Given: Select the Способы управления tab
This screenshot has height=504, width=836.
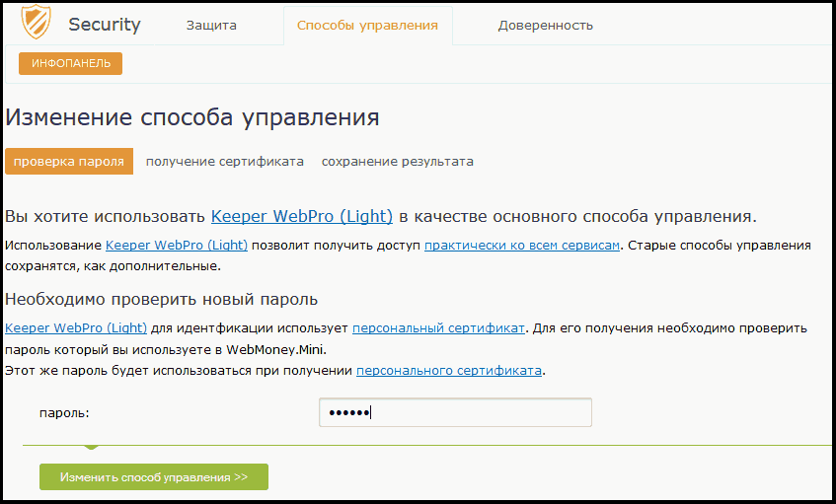Looking at the screenshot, I should [x=367, y=25].
